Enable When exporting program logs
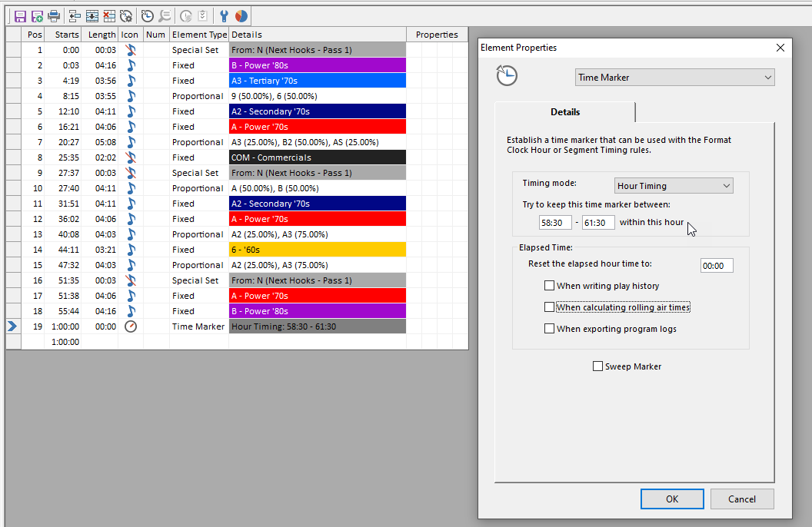The image size is (812, 527). (550, 328)
